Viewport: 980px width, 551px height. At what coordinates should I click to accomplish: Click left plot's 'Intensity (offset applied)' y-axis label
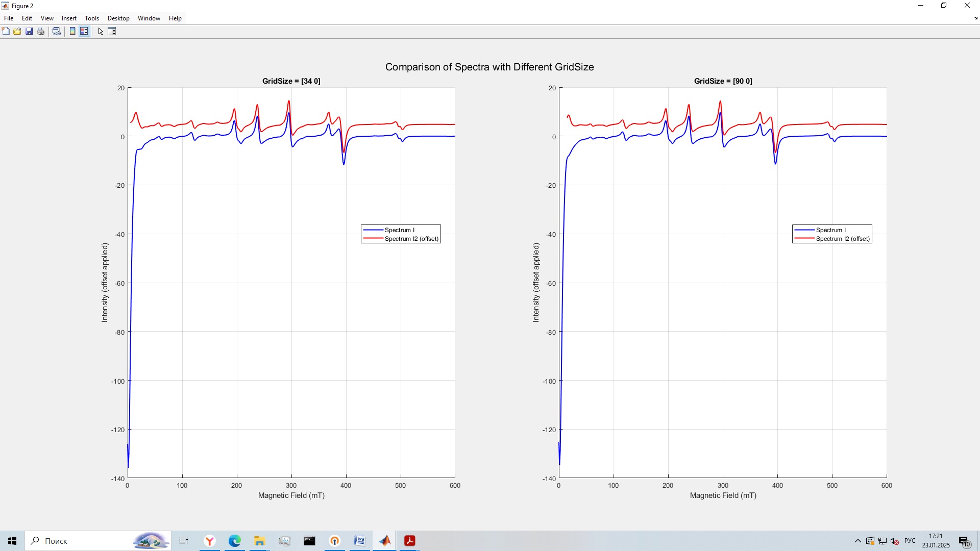point(105,283)
